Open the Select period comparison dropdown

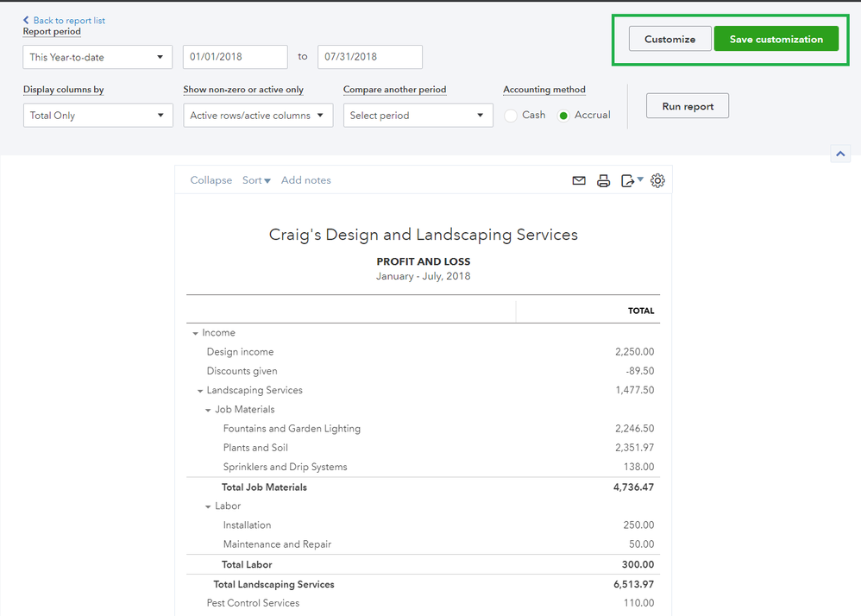pyautogui.click(x=418, y=114)
